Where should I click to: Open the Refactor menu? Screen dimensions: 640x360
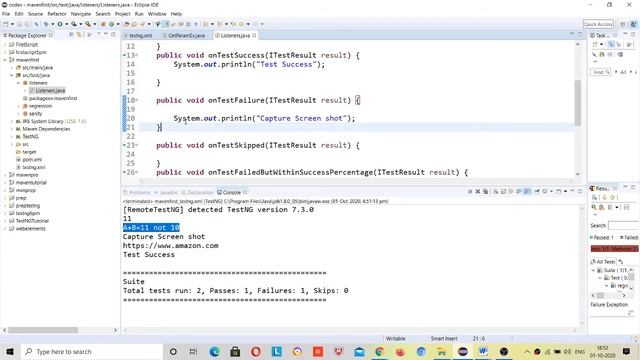pos(57,14)
